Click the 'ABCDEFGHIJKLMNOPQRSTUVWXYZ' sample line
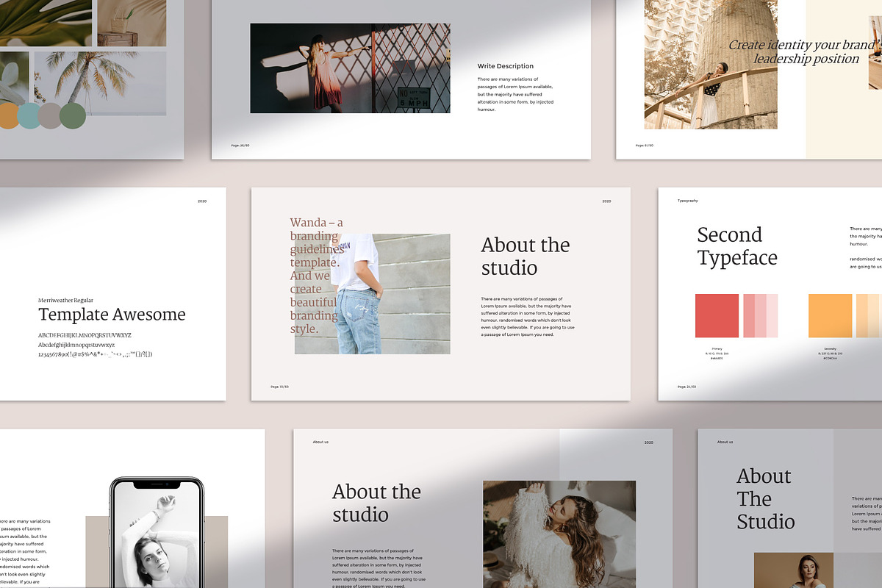Viewport: 882px width, 588px height. tap(85, 335)
